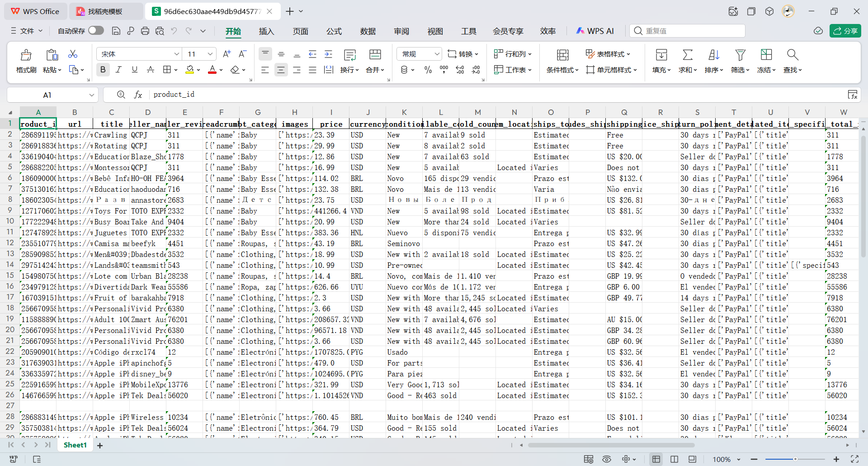Open the Formulas ribbon tab
This screenshot has width=868, height=466.
point(334,31)
